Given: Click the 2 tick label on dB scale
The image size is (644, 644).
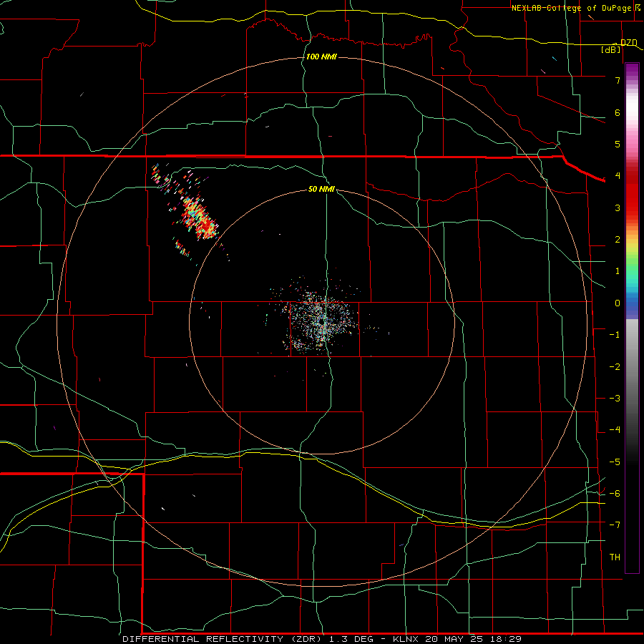Looking at the screenshot, I should coord(618,240).
